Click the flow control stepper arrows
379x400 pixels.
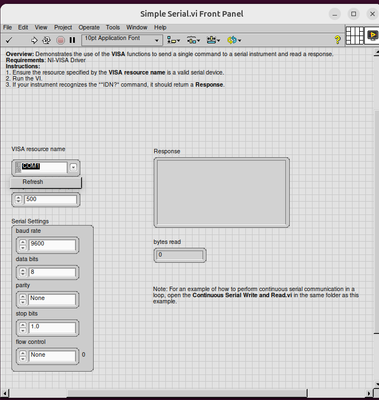(x=23, y=356)
